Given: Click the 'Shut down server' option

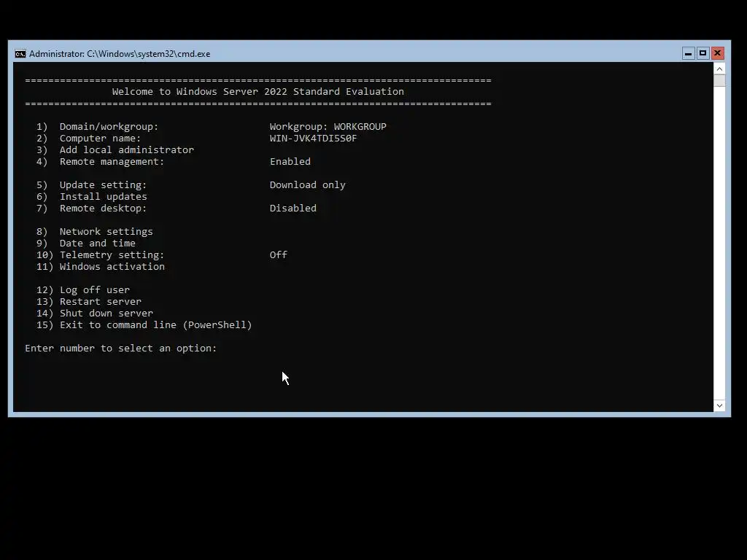Looking at the screenshot, I should point(94,314).
